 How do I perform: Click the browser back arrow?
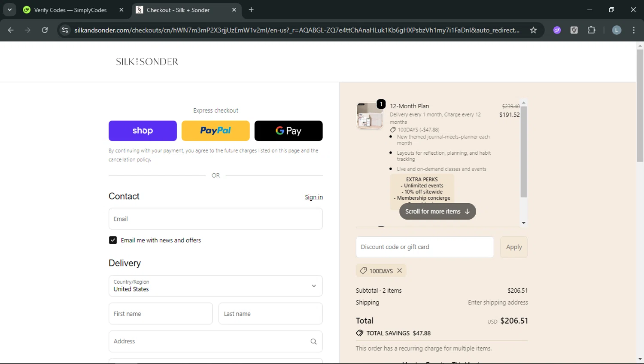coord(11,30)
